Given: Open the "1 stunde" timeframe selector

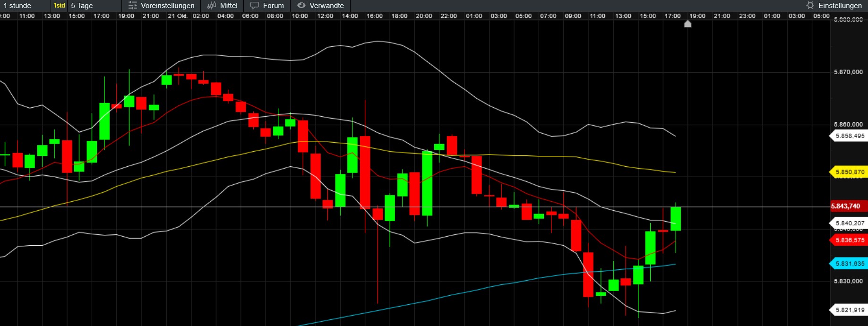Looking at the screenshot, I should 17,6.
